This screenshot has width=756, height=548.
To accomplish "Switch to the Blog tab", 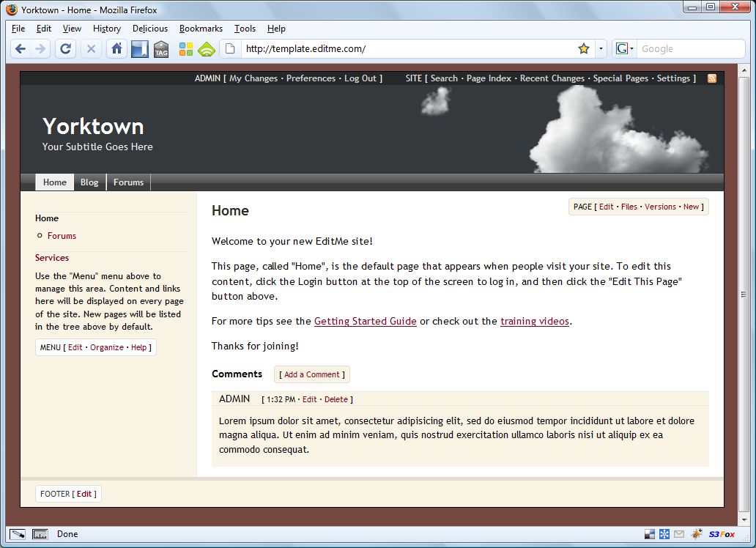I will pos(89,182).
